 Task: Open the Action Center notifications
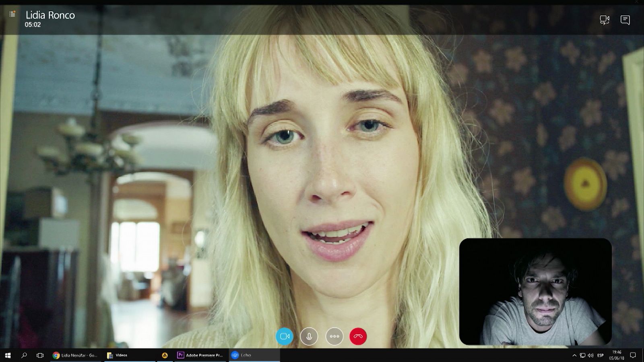pyautogui.click(x=633, y=355)
